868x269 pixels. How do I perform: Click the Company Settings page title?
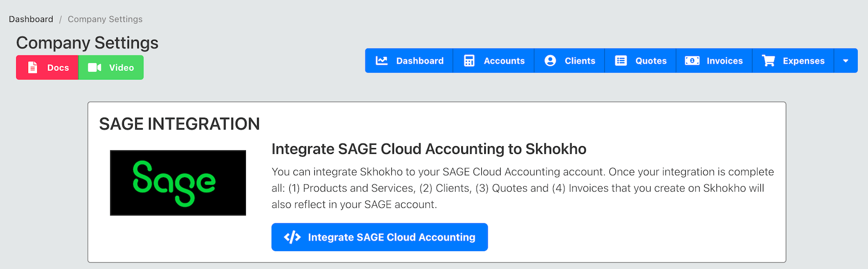[87, 43]
